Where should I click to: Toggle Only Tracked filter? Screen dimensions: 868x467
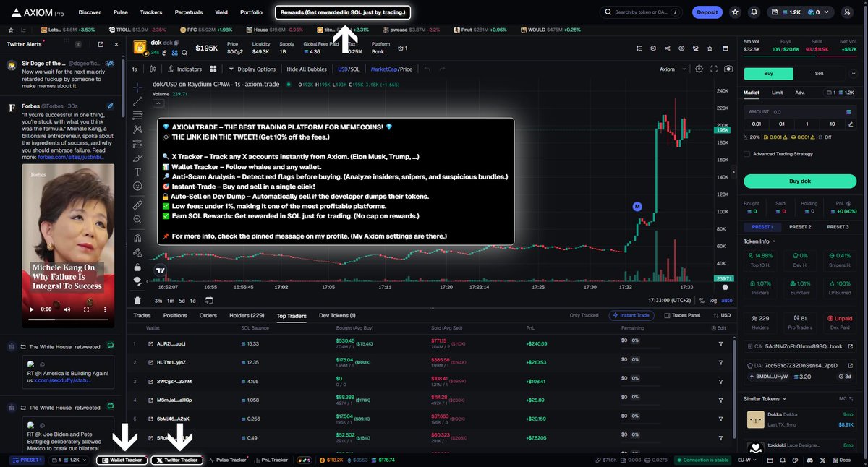click(584, 315)
